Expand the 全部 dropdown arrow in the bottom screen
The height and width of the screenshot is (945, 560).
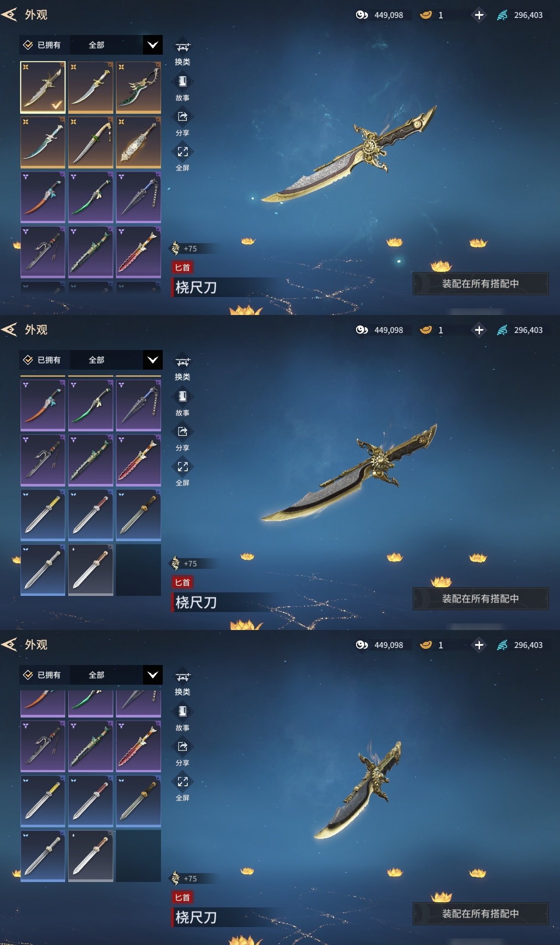pyautogui.click(x=153, y=675)
